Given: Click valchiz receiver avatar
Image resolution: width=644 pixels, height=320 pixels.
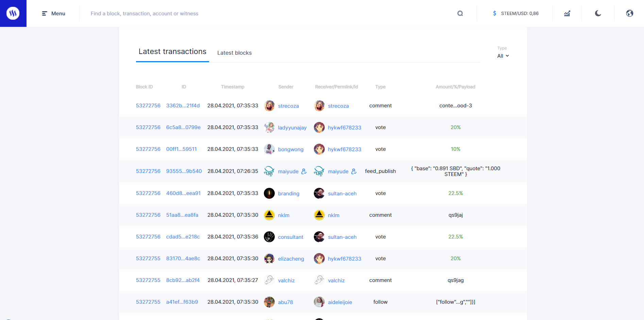Looking at the screenshot, I should pyautogui.click(x=319, y=280).
